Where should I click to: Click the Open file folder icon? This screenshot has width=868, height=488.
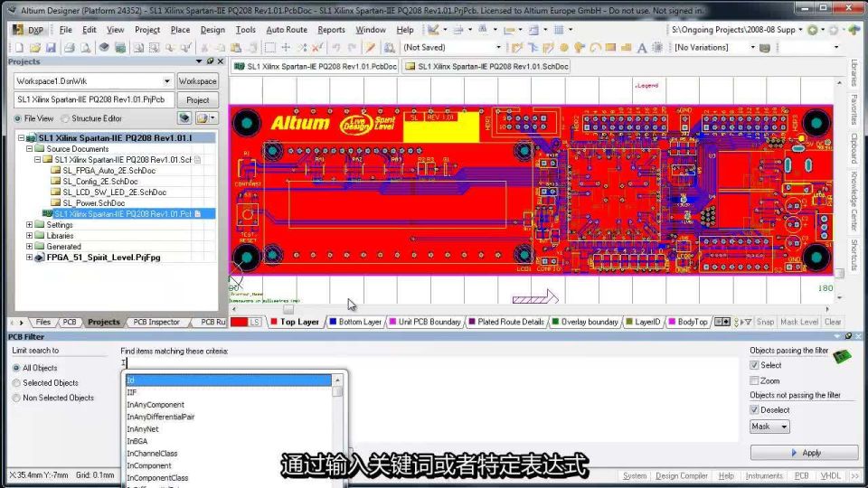pos(35,48)
